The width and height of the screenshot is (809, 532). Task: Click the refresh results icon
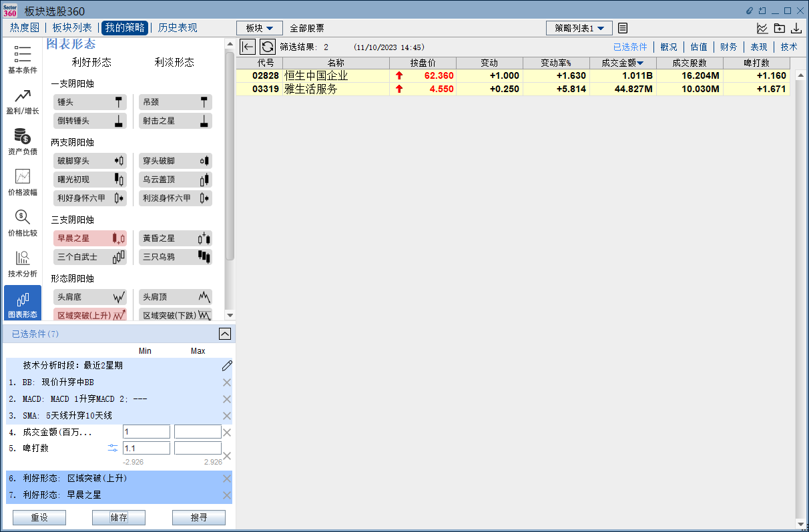(268, 47)
